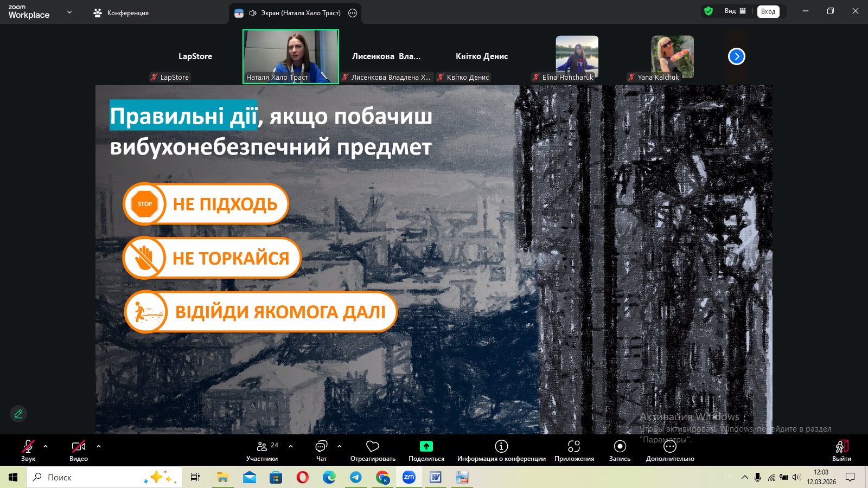Expand video options arrow next to Video

coord(99,446)
